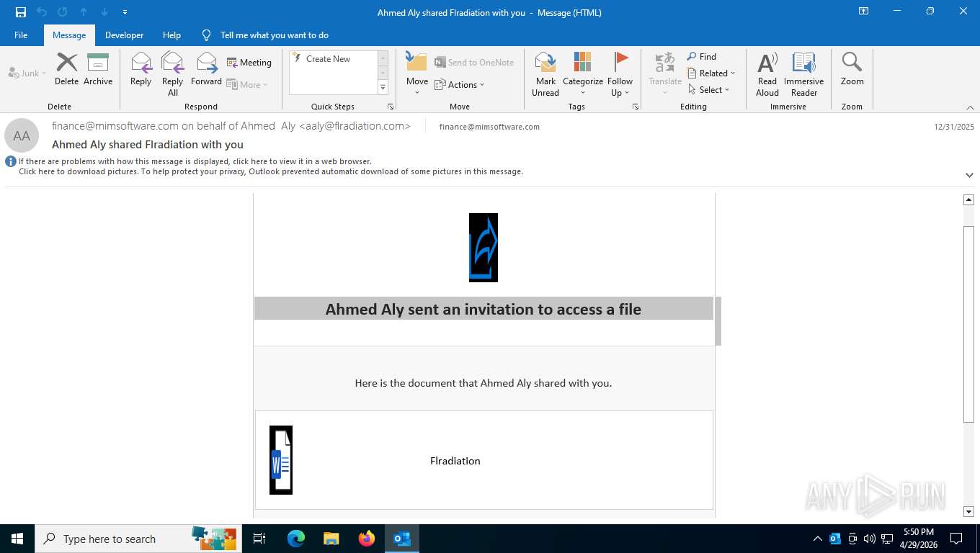Click the Save icon in the title bar

click(21, 12)
